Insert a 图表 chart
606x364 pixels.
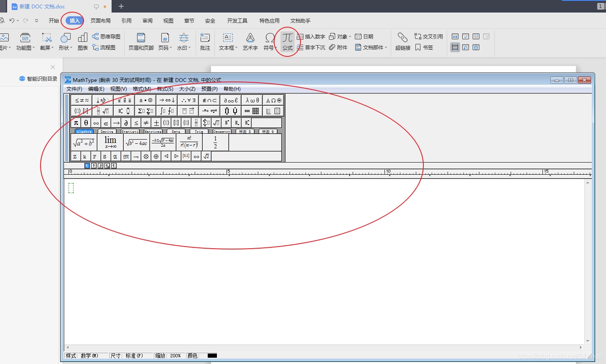83,42
